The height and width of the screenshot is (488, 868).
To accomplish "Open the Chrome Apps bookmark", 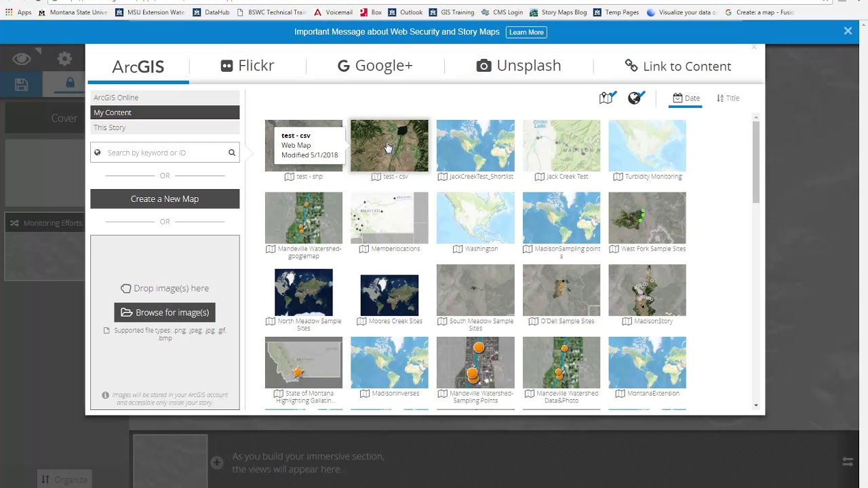I will [x=18, y=12].
